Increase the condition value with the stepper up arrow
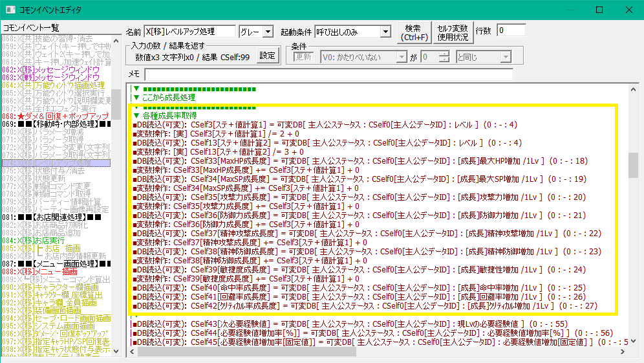This screenshot has width=644, height=363. point(444,54)
